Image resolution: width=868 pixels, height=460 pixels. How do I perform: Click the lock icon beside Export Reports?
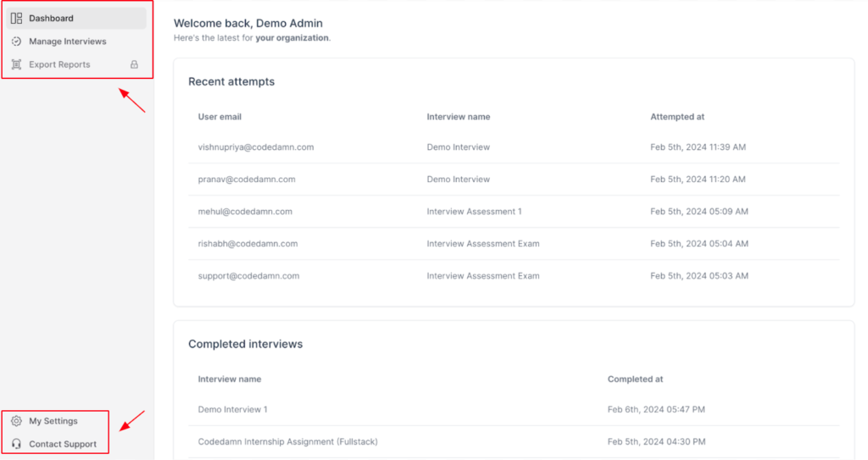[x=134, y=64]
